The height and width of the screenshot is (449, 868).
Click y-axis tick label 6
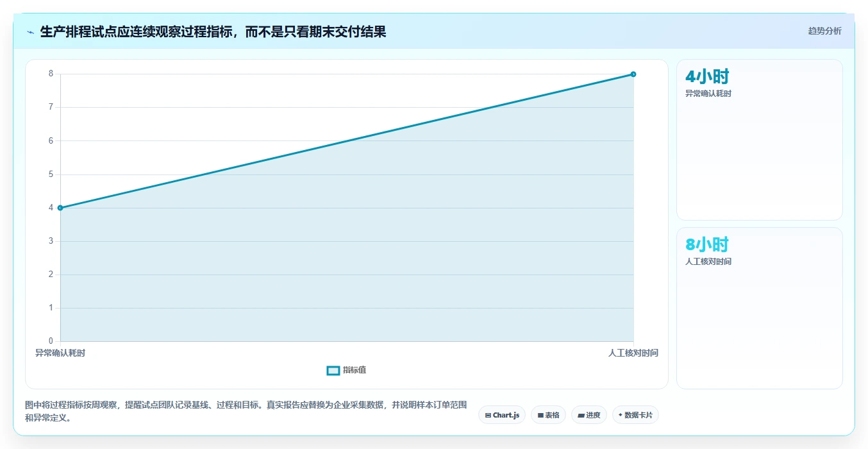coord(51,140)
